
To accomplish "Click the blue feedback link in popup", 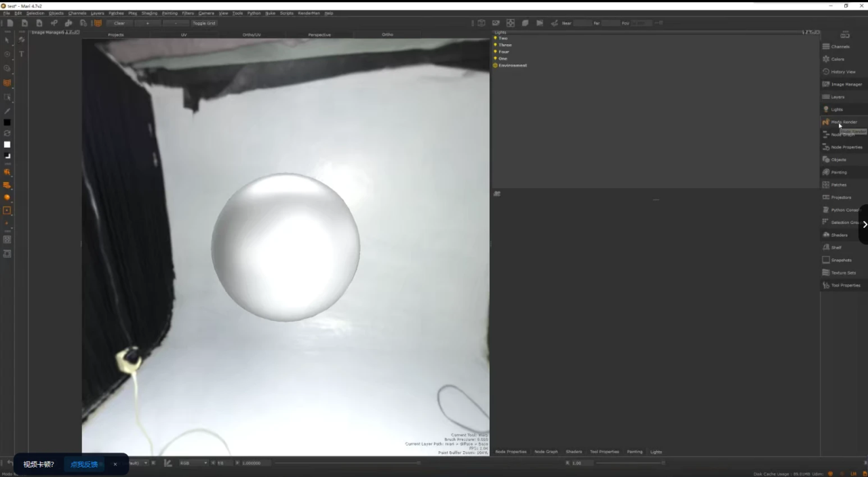I will click(x=84, y=464).
